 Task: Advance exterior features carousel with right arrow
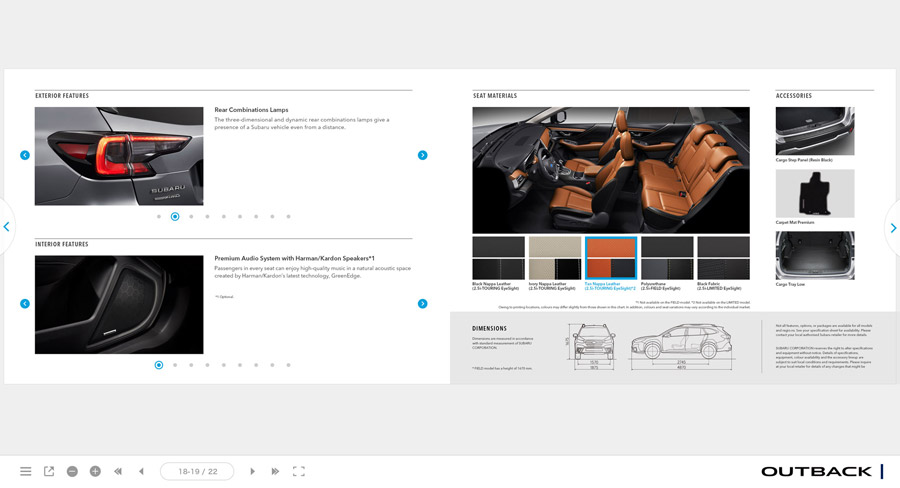[x=422, y=155]
